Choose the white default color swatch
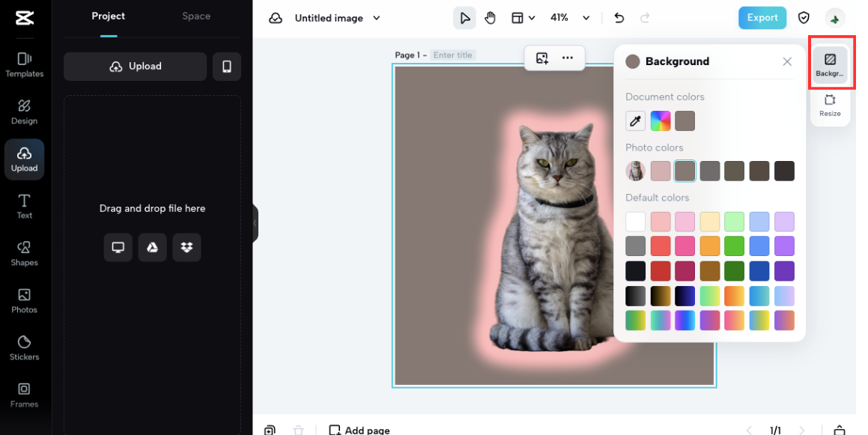The image size is (868, 435). [x=636, y=222]
